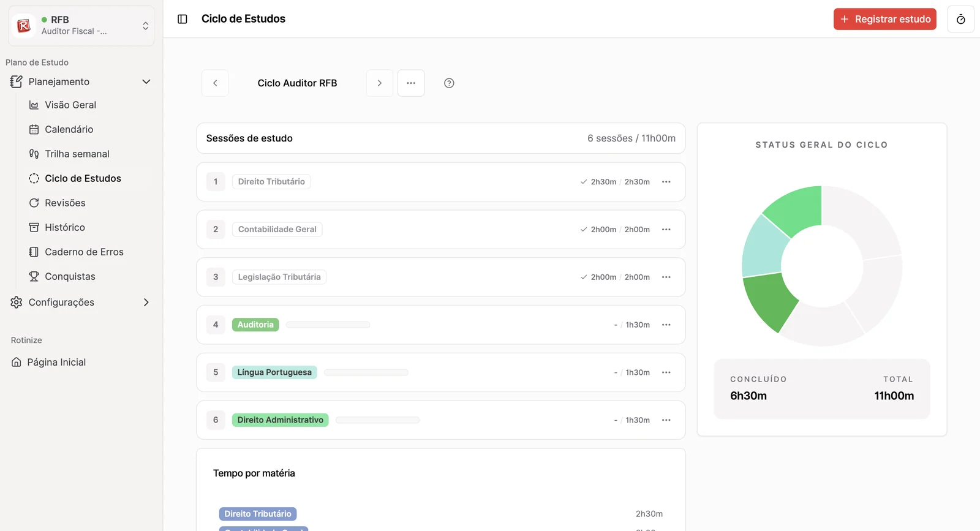Open options for Direito Tributário session
The image size is (980, 531).
click(666, 182)
